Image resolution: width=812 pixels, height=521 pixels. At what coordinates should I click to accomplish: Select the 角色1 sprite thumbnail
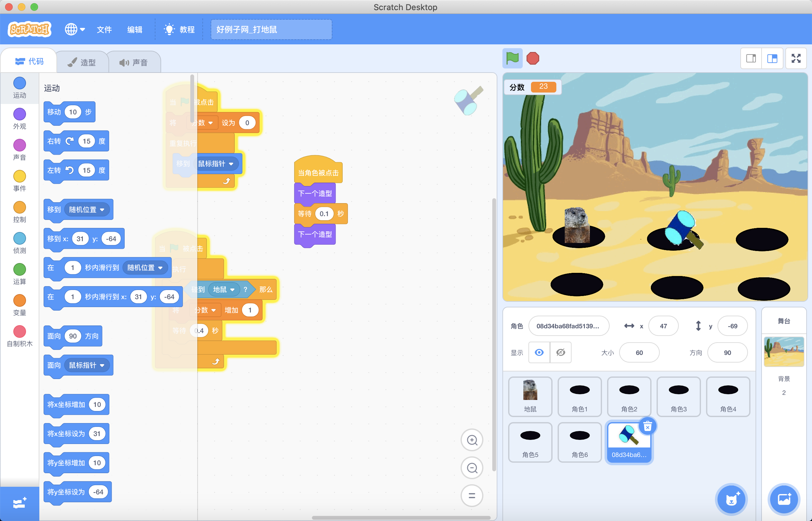click(x=580, y=396)
